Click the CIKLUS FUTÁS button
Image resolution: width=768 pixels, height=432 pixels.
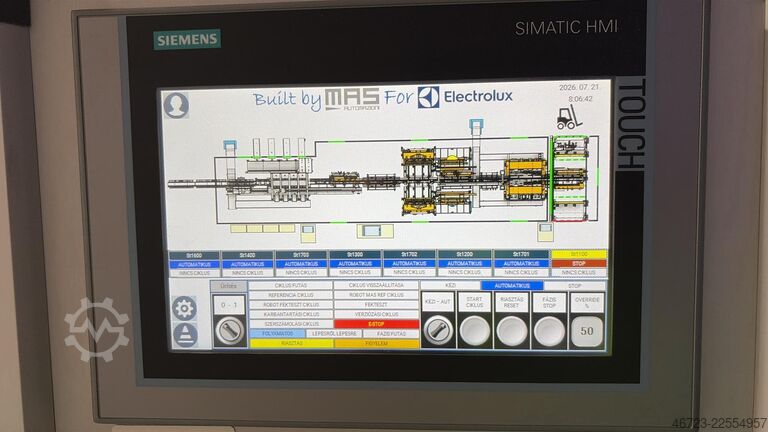click(x=290, y=285)
